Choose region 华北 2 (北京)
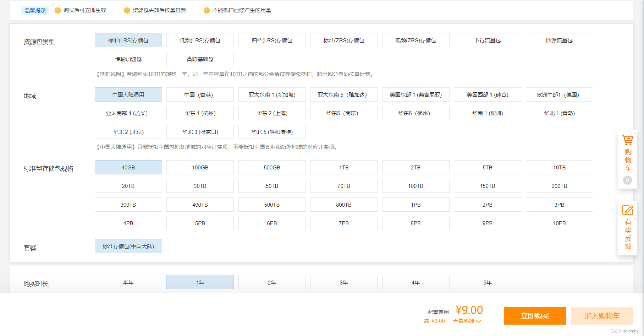This screenshot has width=644, height=336. (x=128, y=132)
